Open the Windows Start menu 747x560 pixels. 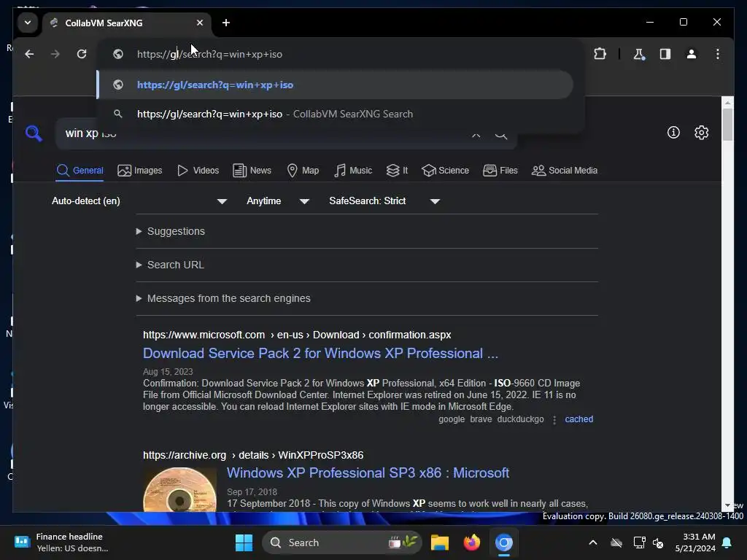244,542
